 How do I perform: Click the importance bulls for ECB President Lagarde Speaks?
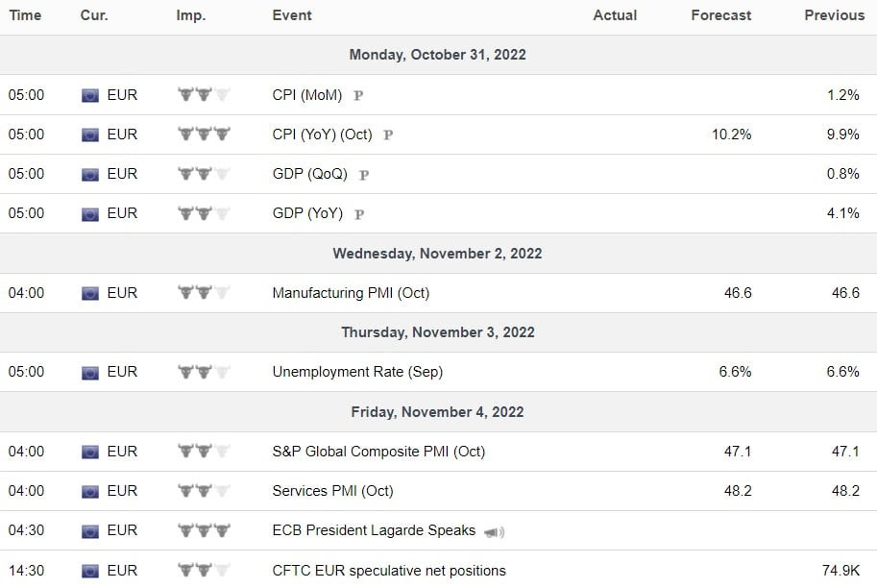205,530
